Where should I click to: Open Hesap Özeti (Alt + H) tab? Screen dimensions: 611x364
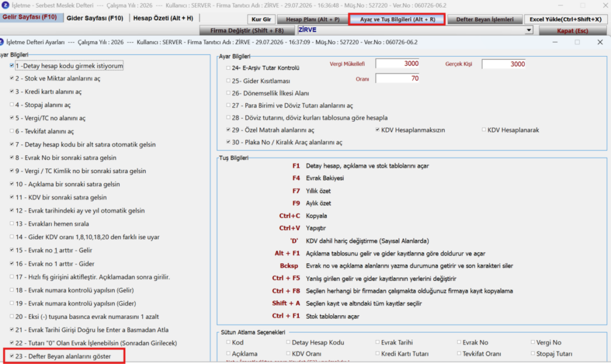click(163, 18)
